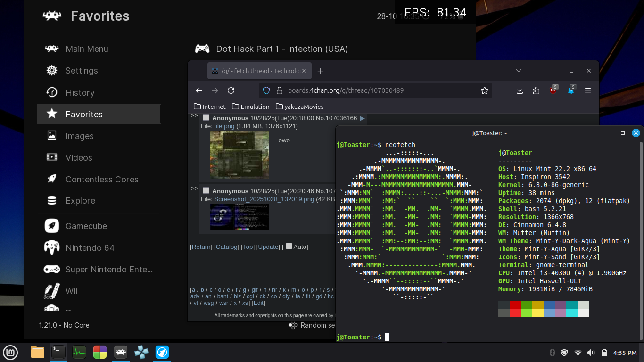Open post menu arrow for No.107036166
The width and height of the screenshot is (644, 362).
coord(362,118)
